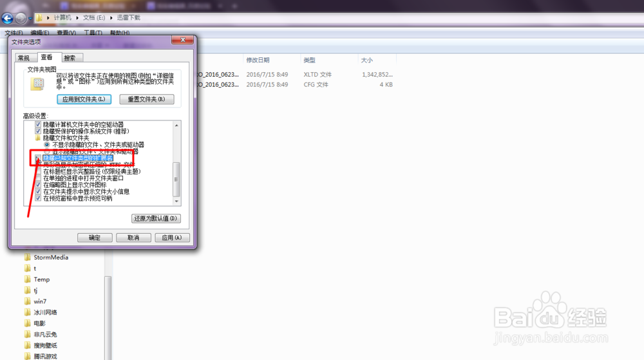Open the 查看(V) menu

pyautogui.click(x=66, y=32)
